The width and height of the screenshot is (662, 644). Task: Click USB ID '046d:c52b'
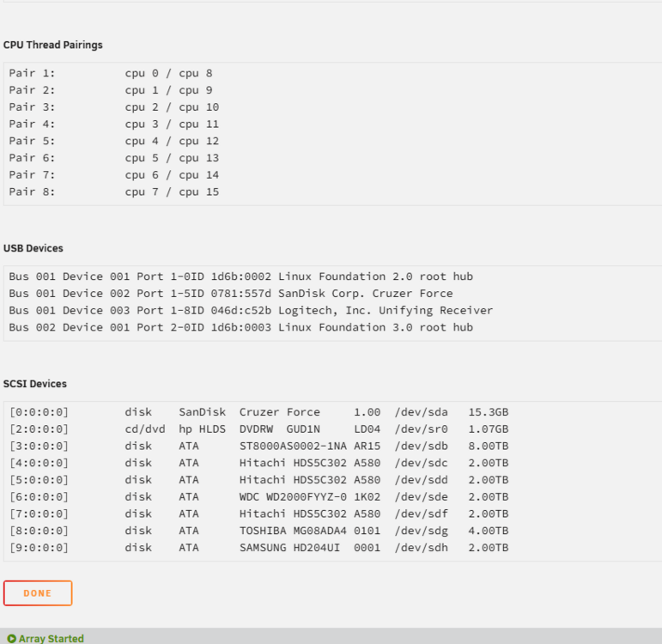point(241,310)
